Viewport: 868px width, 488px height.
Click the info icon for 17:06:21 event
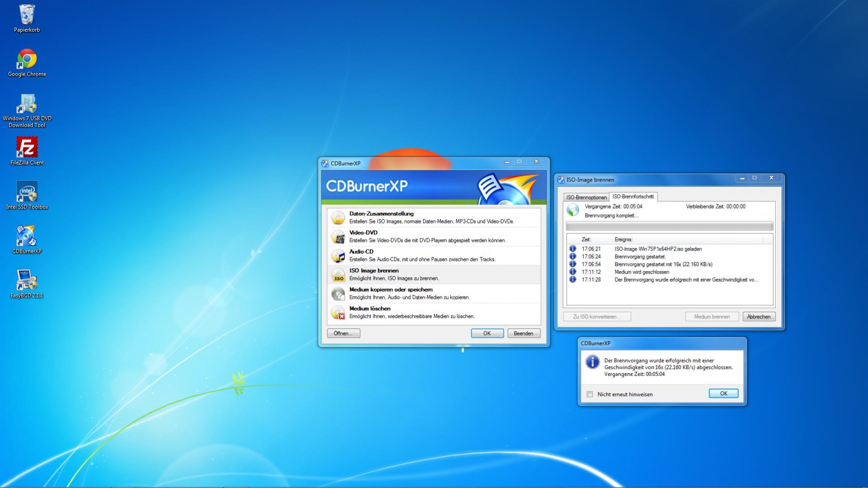[572, 249]
